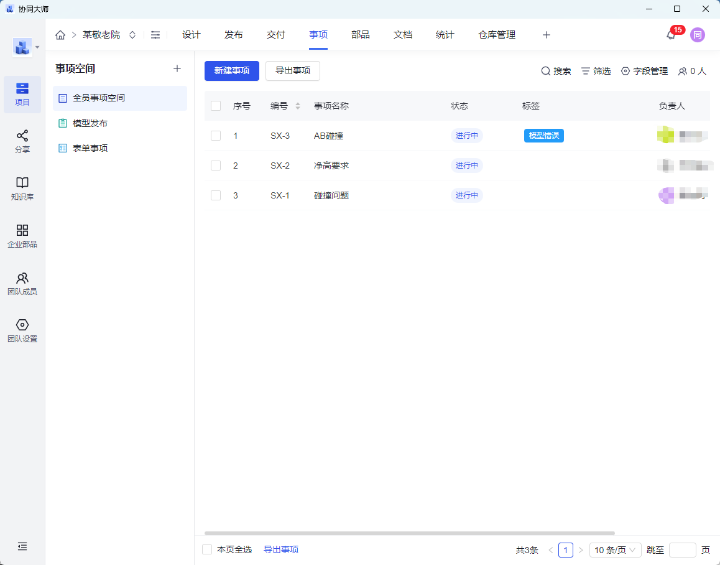720x565 pixels.
Task: Open 字段管理 field management
Action: click(x=644, y=71)
